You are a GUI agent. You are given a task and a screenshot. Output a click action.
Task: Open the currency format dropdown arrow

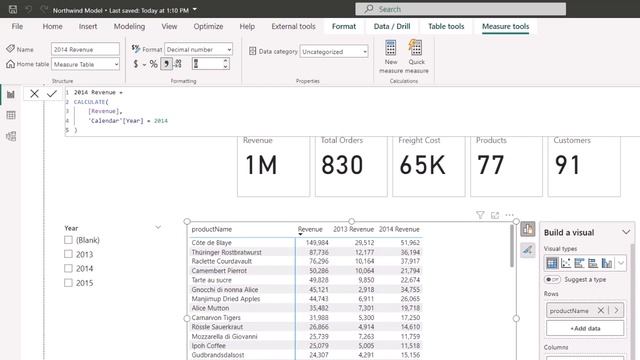click(x=144, y=64)
